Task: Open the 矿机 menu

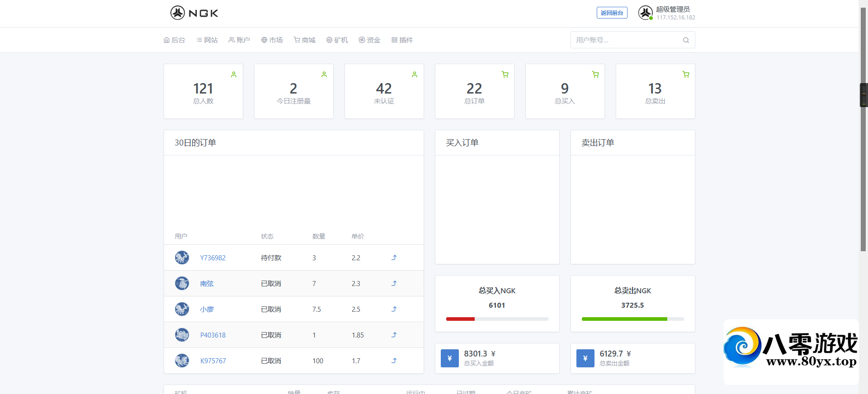Action: [337, 40]
